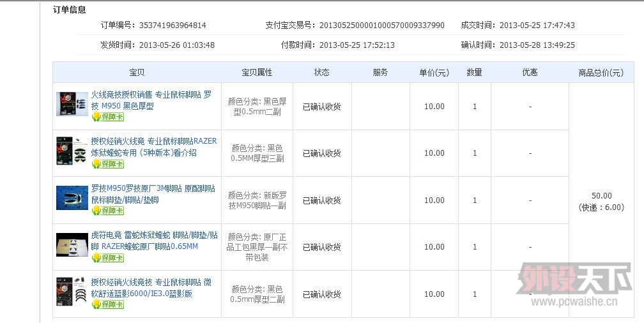Click total price 50.00

602,196
